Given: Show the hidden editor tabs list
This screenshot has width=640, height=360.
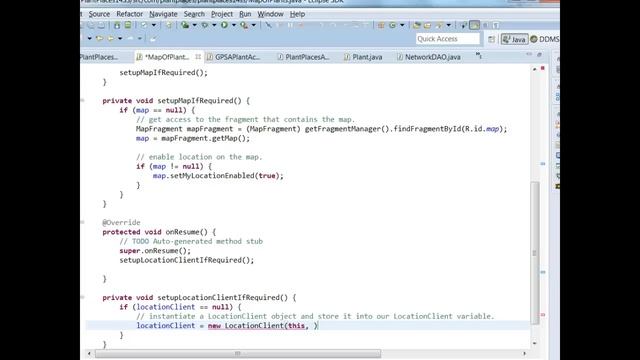Looking at the screenshot, I should 478,56.
